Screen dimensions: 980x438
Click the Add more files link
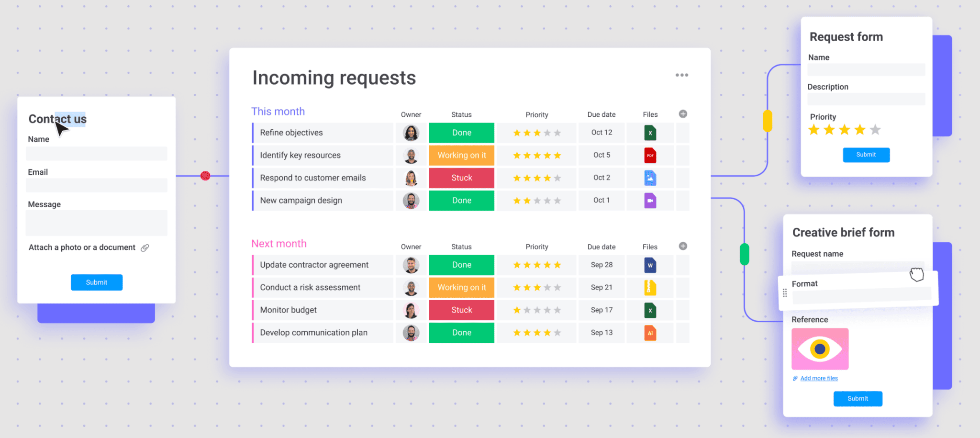tap(818, 378)
